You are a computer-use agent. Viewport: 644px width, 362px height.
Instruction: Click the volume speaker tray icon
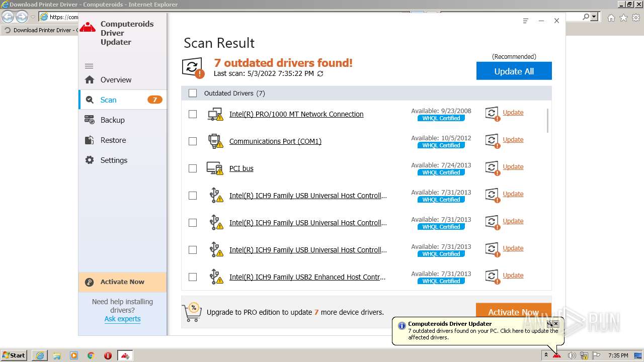click(572, 355)
